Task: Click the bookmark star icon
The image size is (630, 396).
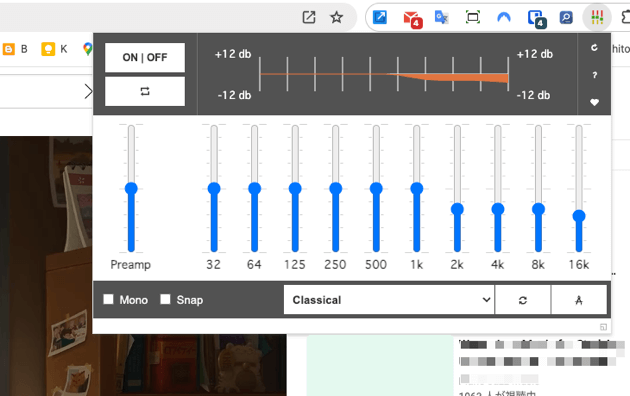Action: (x=336, y=17)
